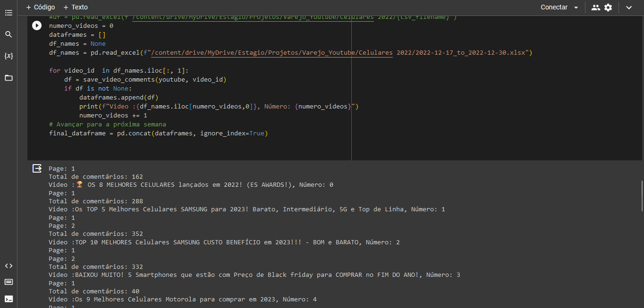This screenshot has height=308, width=644.
Task: Open the table of contents sidebar panel
Action: coord(8,13)
